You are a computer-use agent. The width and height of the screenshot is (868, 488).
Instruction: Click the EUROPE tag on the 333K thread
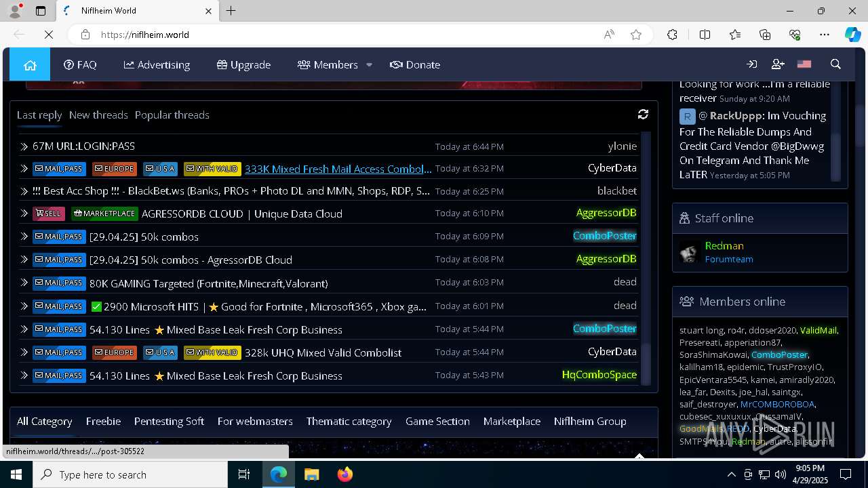coord(115,169)
